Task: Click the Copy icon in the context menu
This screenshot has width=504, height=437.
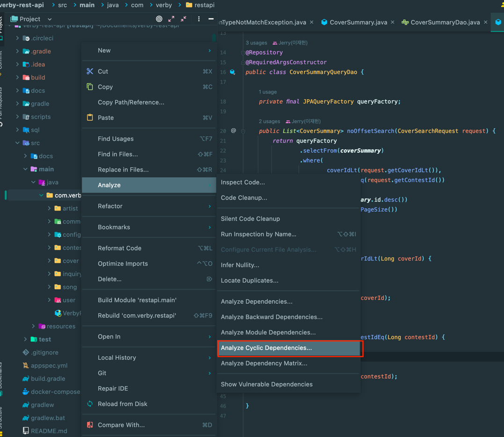Action: coord(90,87)
